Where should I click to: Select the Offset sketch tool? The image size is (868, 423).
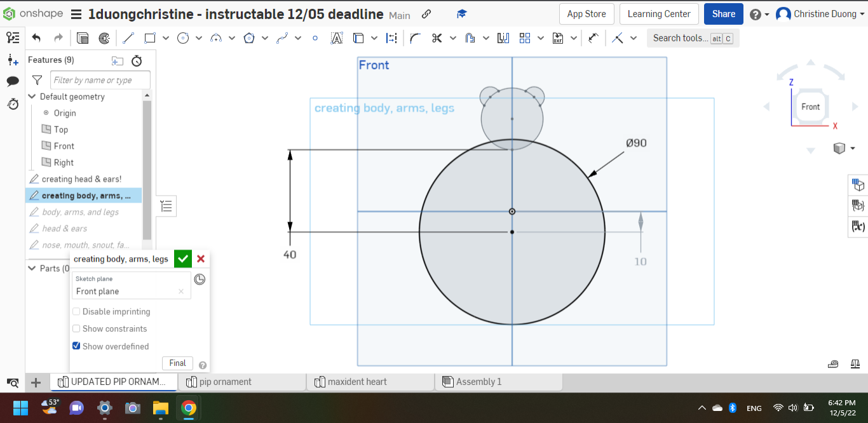point(470,38)
